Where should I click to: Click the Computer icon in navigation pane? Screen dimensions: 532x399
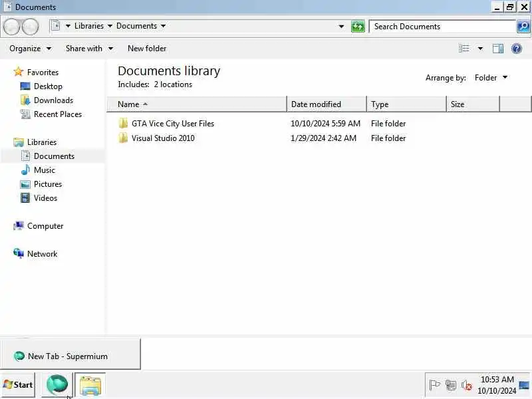pos(19,225)
